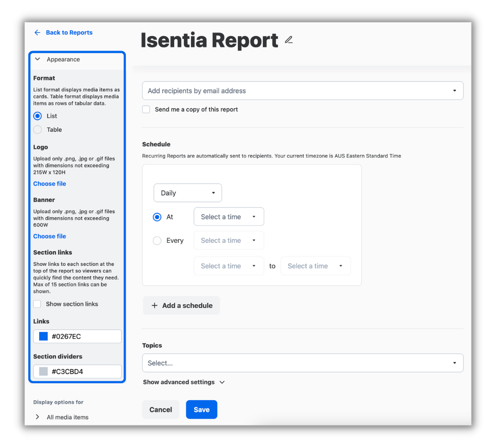Select the Table format radio button
Viewport: 496px width, 448px height.
[x=38, y=130]
